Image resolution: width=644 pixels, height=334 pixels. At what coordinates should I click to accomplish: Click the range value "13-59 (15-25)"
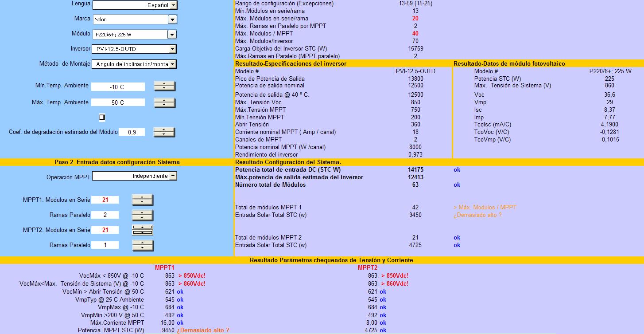coord(415,4)
